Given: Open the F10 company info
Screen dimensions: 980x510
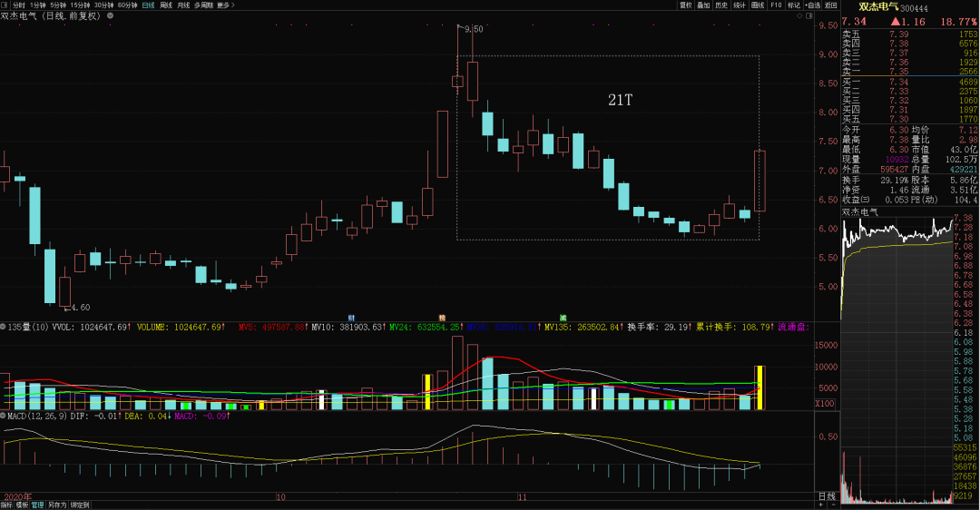Looking at the screenshot, I should [776, 5].
